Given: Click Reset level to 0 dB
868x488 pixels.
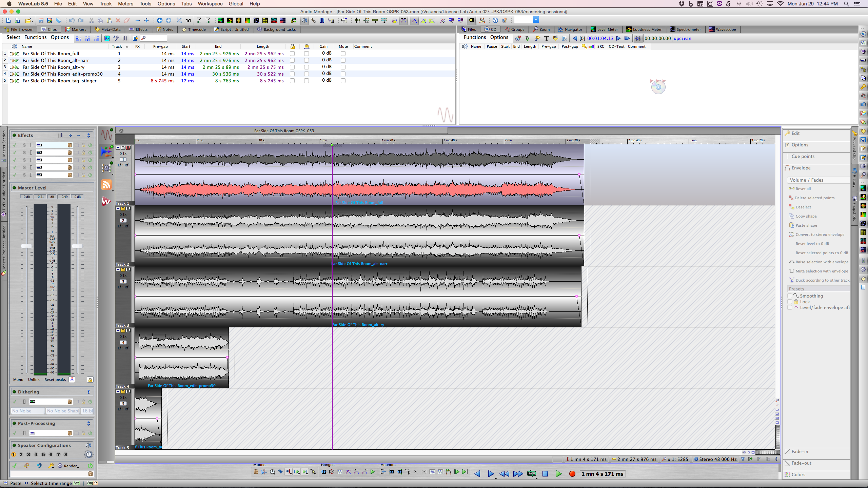Looking at the screenshot, I should (x=812, y=244).
